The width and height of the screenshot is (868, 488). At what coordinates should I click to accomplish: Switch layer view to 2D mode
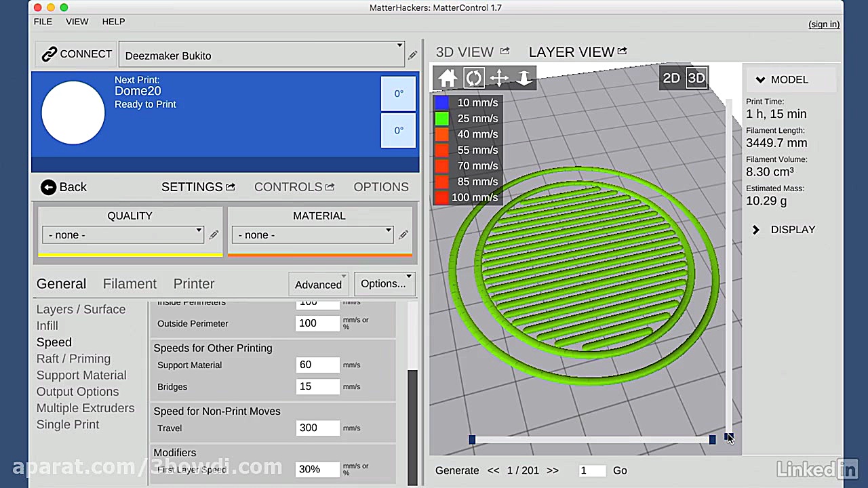click(671, 78)
